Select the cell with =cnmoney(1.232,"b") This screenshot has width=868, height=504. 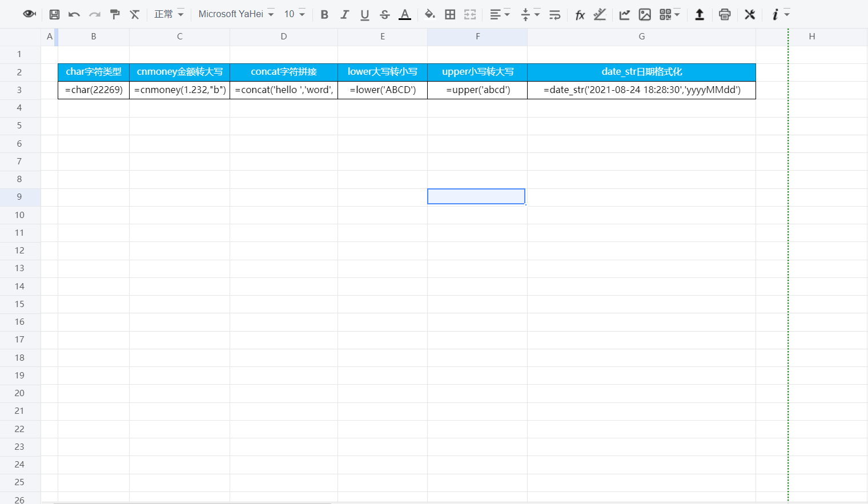[x=180, y=90]
